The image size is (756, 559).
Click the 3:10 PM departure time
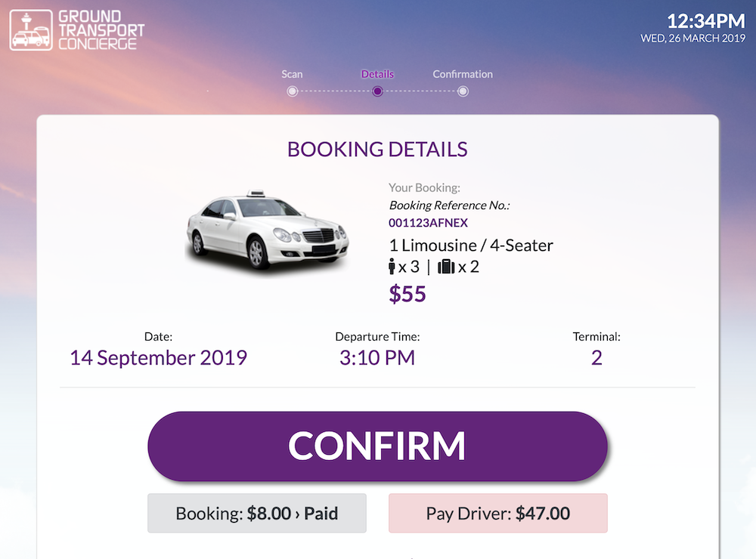(x=377, y=357)
